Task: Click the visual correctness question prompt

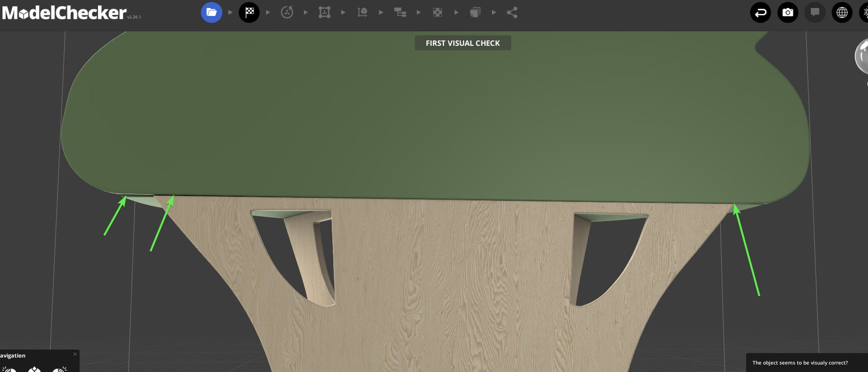Action: 800,363
